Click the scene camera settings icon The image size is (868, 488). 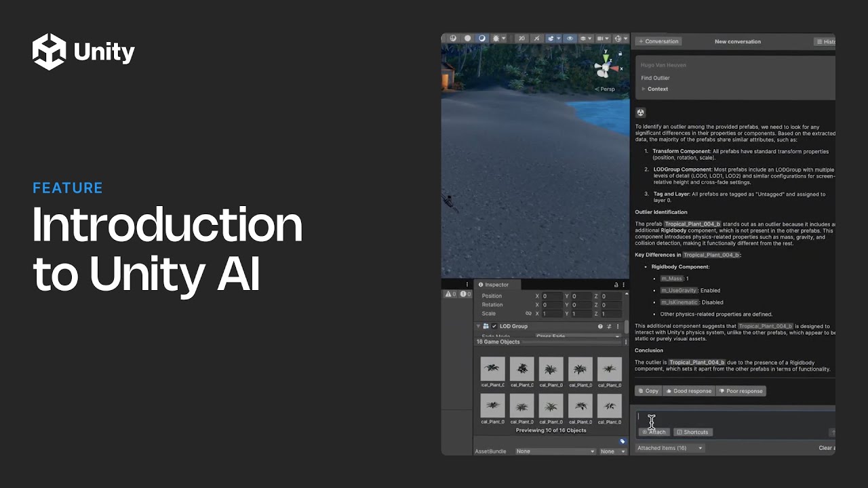point(600,39)
